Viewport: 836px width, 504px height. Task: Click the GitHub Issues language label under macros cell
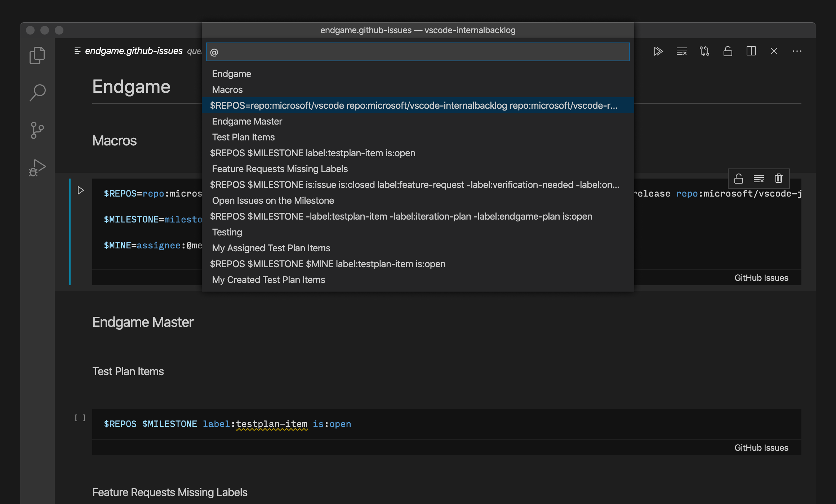(x=761, y=278)
